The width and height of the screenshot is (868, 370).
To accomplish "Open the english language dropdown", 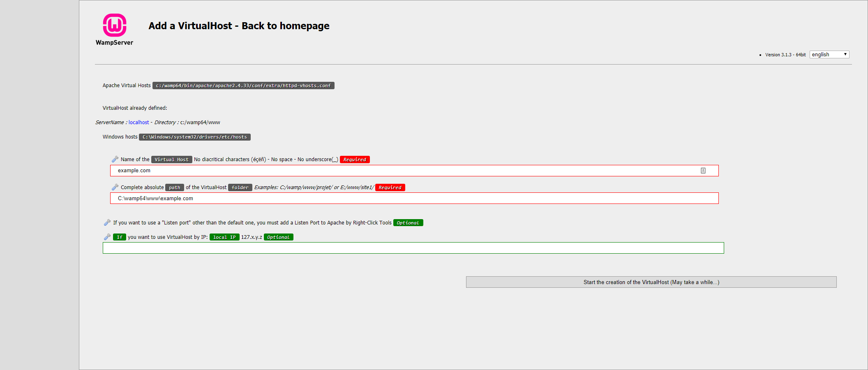I will click(829, 55).
